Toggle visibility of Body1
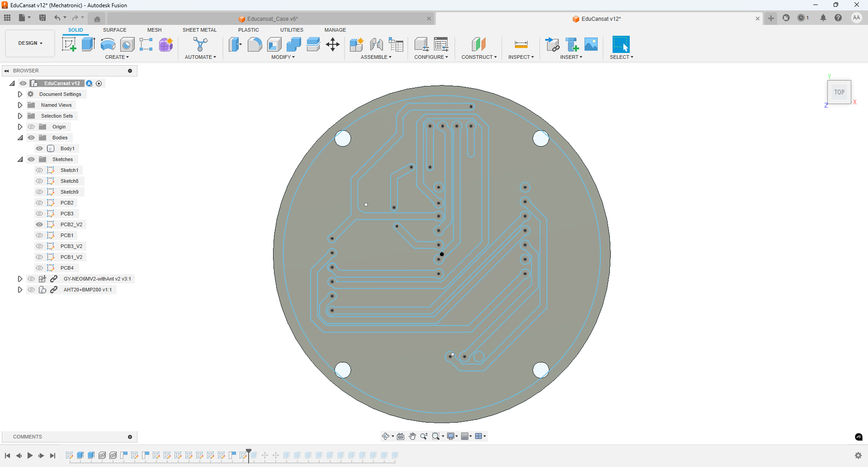868x467 pixels. coord(39,148)
